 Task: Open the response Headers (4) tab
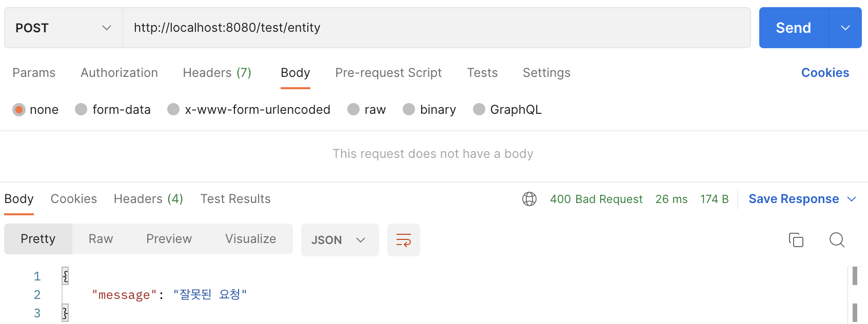(x=148, y=199)
